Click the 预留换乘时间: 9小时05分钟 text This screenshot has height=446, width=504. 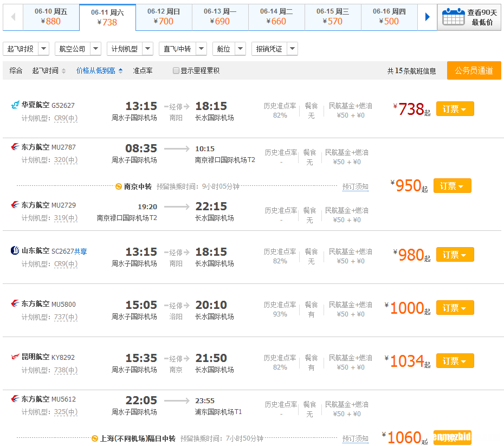click(198, 186)
